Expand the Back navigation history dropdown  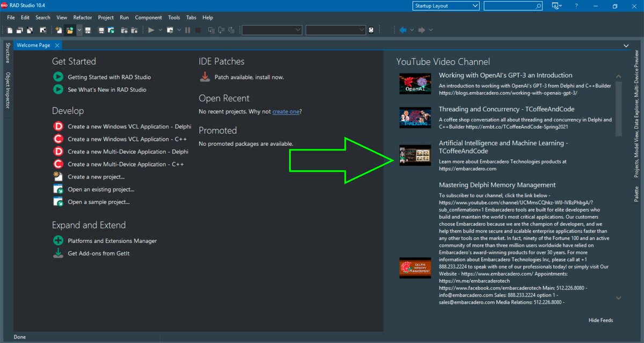click(412, 30)
